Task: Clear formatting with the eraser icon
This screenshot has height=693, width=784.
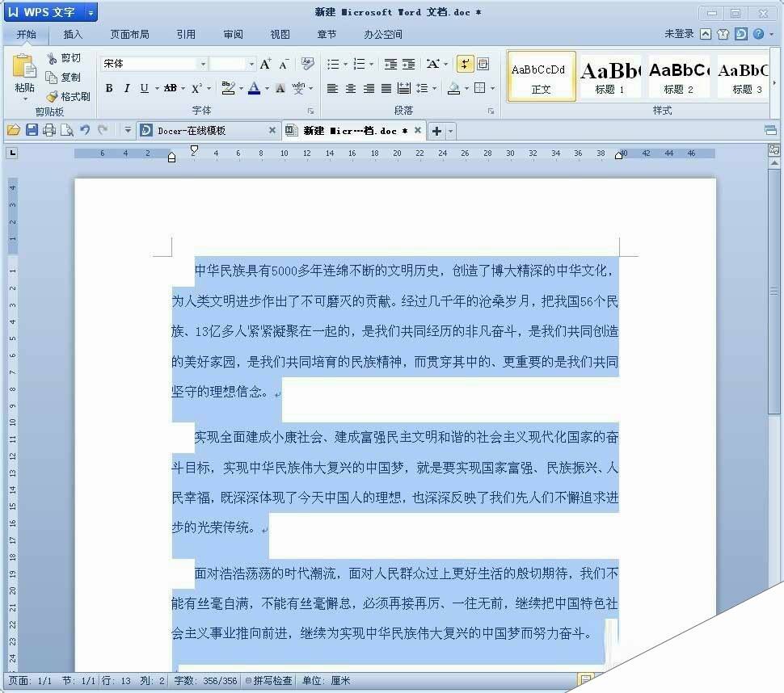Action: (x=307, y=64)
